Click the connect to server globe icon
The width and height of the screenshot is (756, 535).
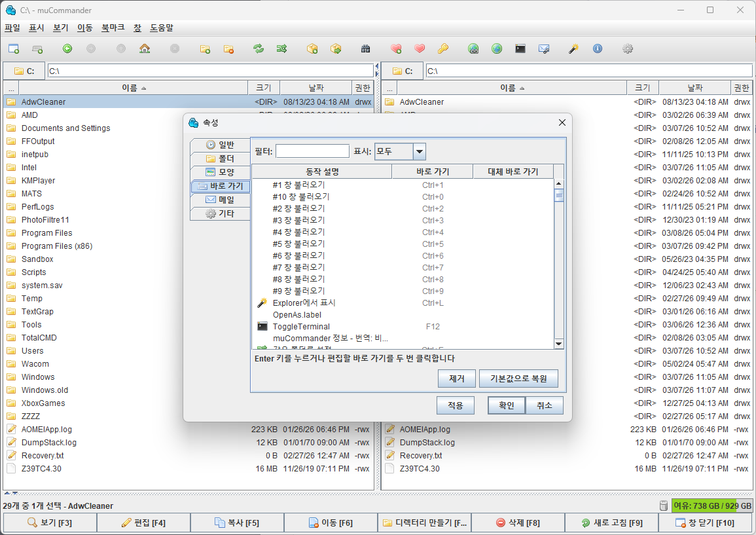pos(473,48)
